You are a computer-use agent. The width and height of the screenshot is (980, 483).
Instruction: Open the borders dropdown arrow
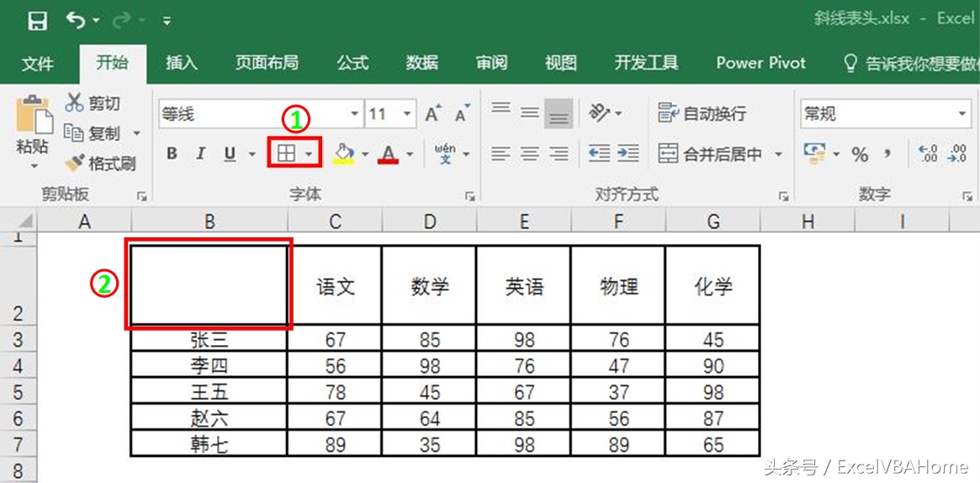pyautogui.click(x=310, y=154)
